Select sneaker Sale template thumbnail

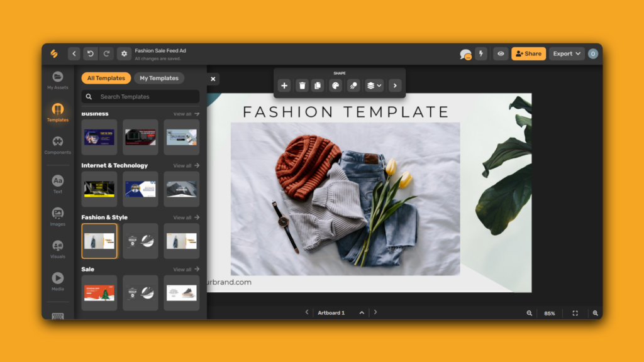182,293
